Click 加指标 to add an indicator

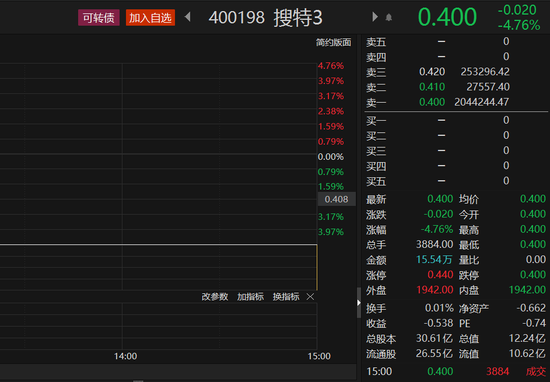point(250,297)
